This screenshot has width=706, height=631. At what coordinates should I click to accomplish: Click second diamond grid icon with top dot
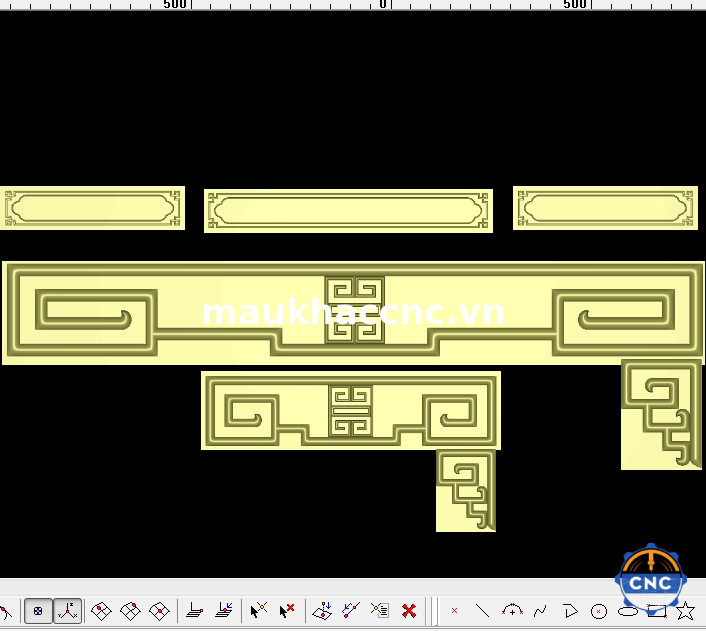tap(130, 611)
